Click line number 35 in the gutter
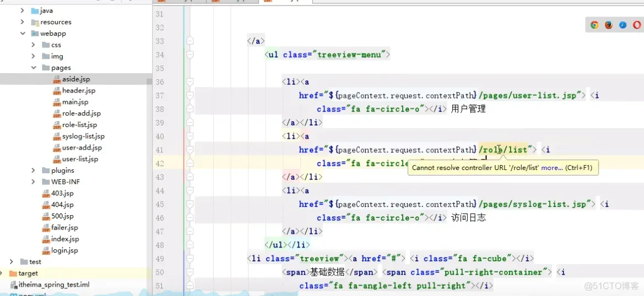Viewport: 644px width, 296px height. pos(159,68)
